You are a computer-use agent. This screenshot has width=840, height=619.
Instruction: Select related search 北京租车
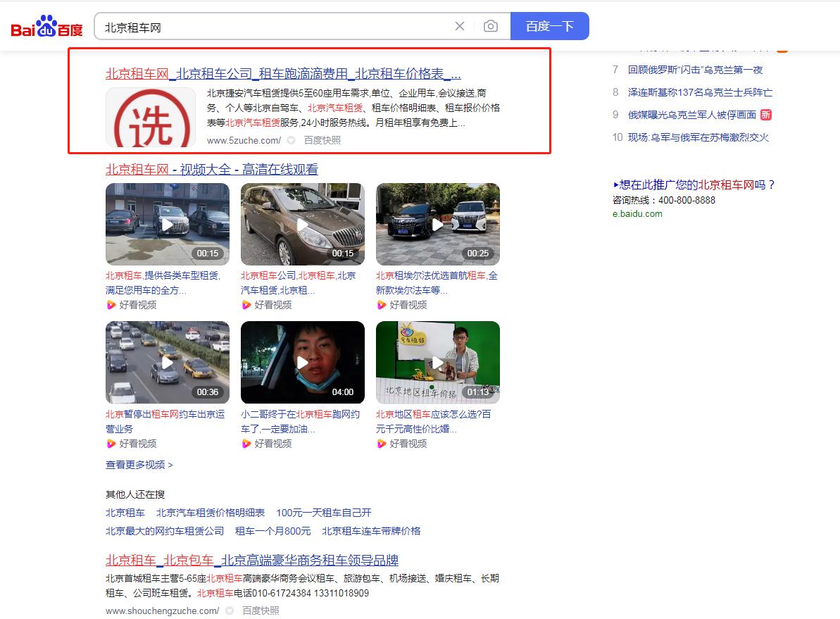point(125,513)
